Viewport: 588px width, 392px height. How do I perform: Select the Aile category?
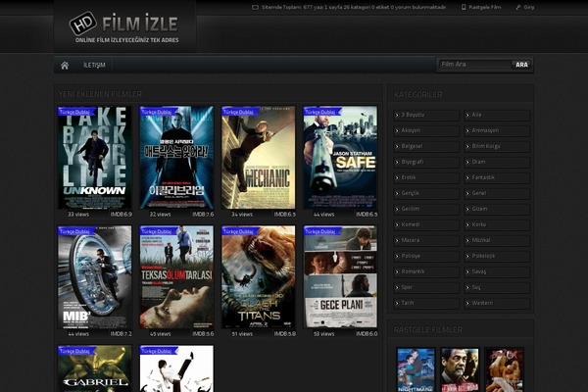[497, 116]
